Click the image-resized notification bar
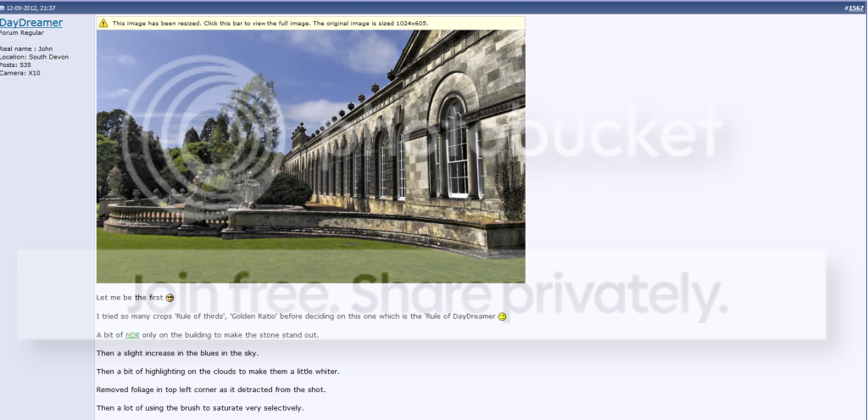The image size is (868, 420). (x=310, y=23)
